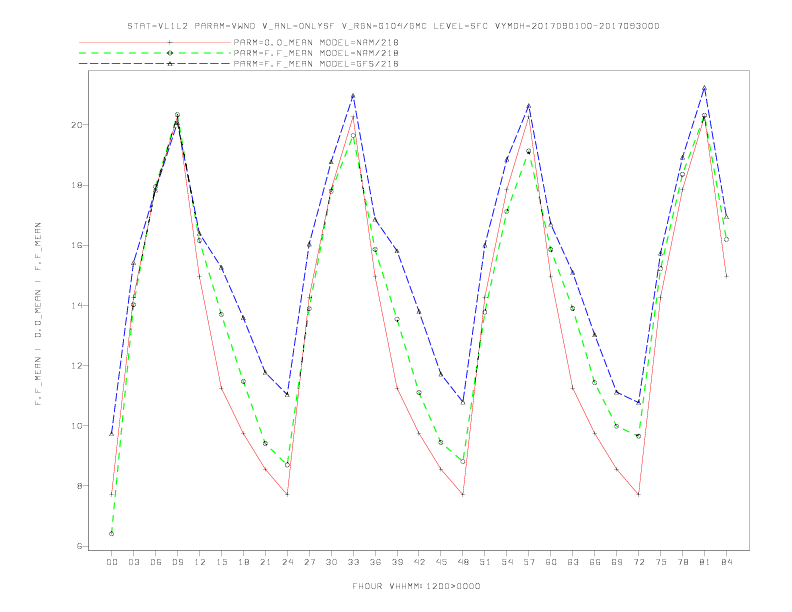Click y-axis tick value 8
This screenshot has height=612, width=792.
(79, 486)
